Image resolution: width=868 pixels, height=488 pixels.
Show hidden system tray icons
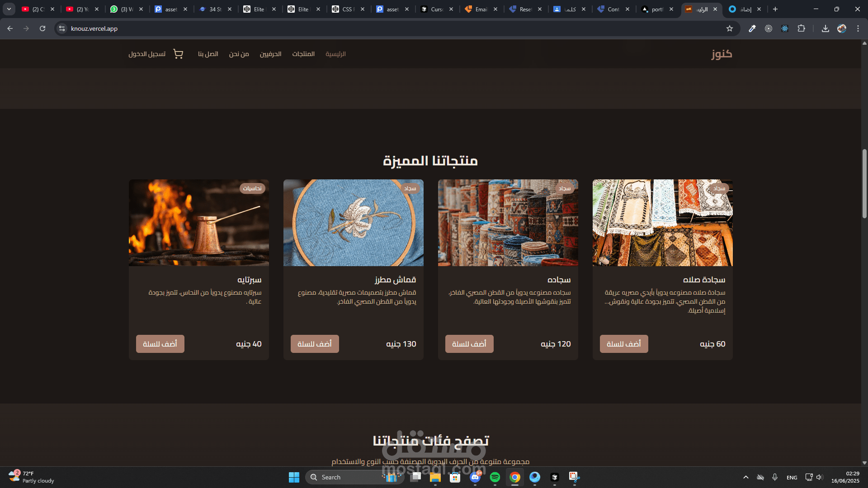tap(745, 477)
